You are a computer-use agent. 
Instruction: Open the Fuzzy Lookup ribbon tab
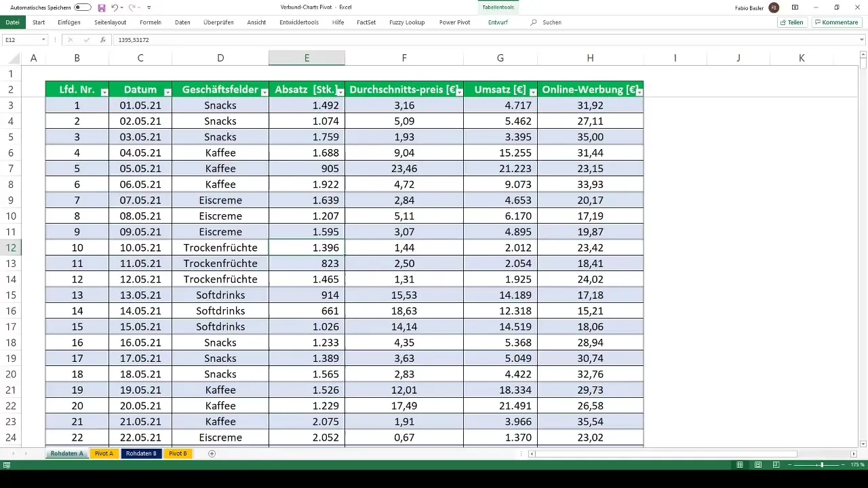[x=407, y=22]
